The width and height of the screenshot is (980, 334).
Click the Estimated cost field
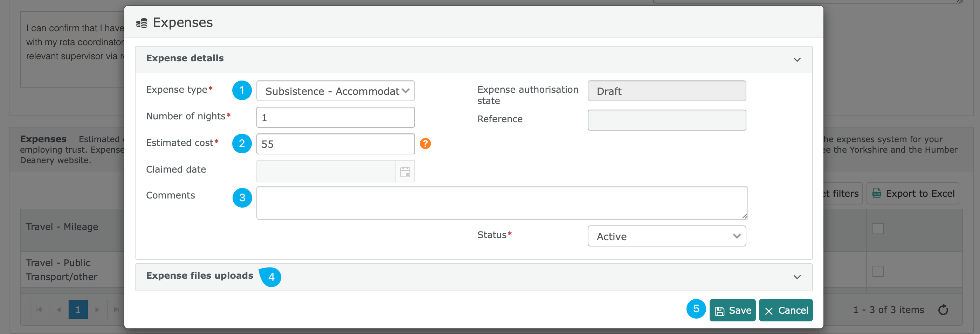(335, 144)
